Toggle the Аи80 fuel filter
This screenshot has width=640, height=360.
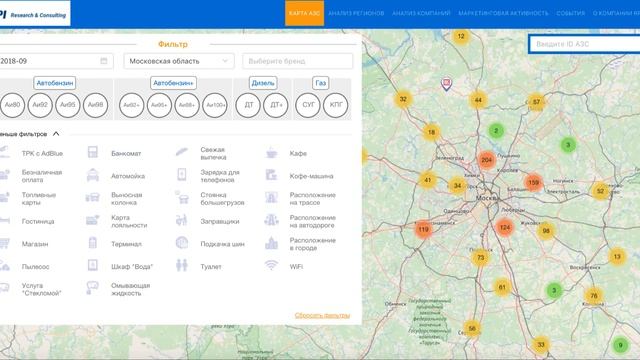pyautogui.click(x=12, y=105)
